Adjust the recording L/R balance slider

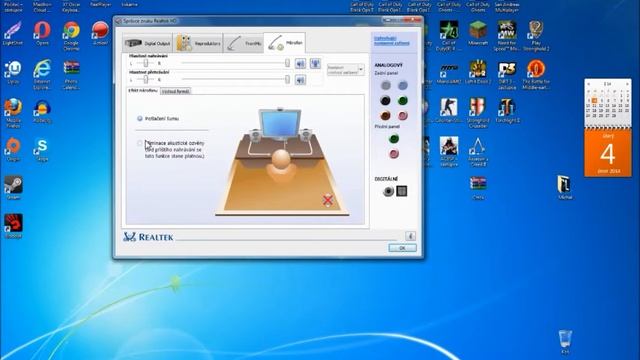(145, 63)
